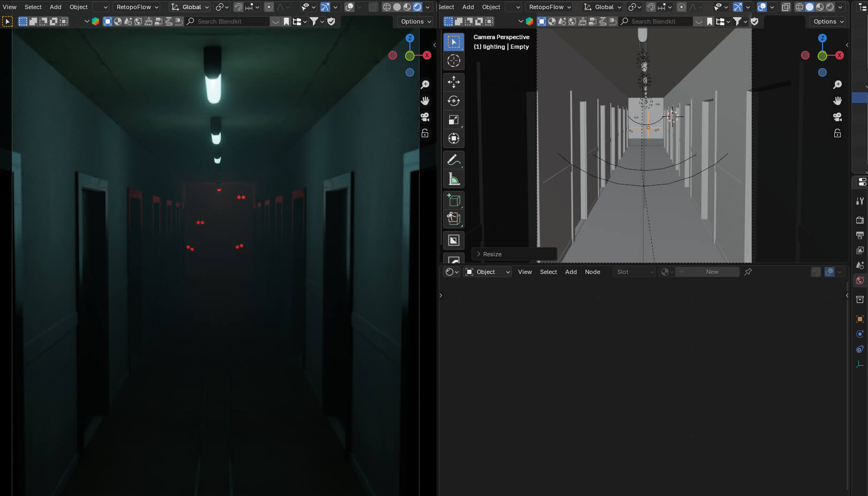Open Select menu in left viewport

point(33,7)
